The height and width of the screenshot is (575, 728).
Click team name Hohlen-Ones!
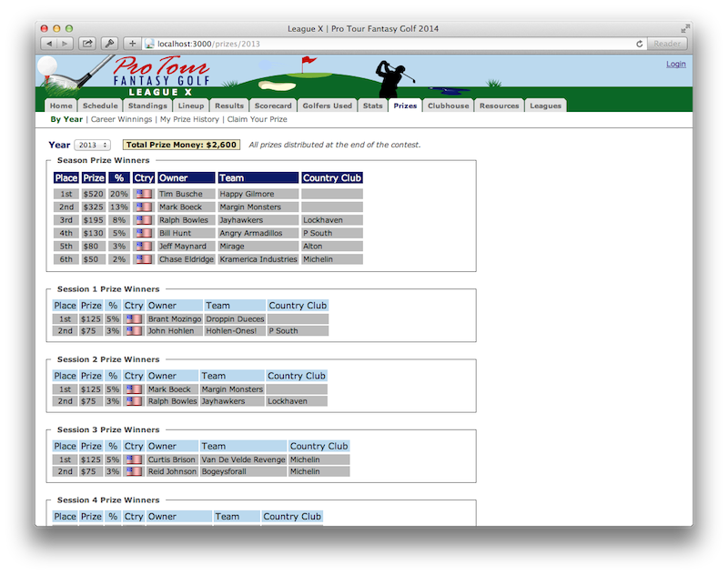231,331
